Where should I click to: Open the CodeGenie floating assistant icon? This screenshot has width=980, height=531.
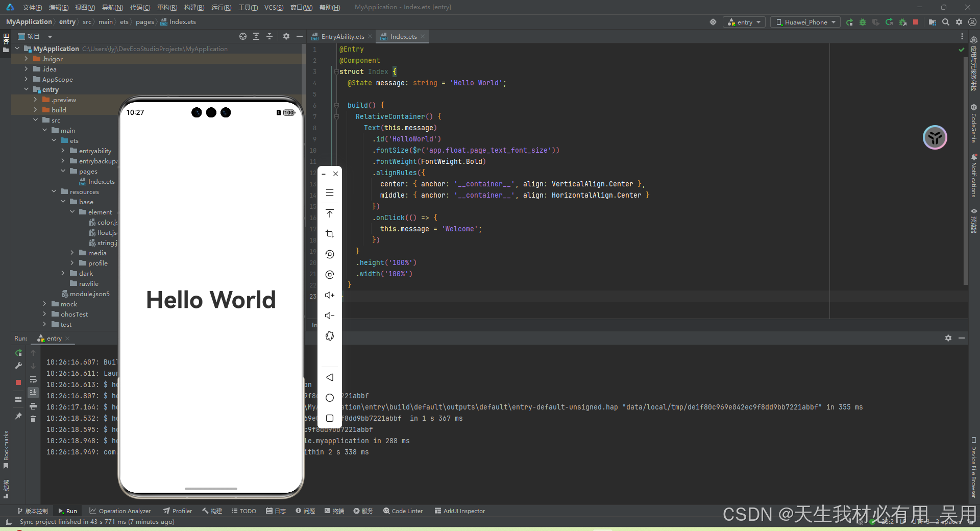[935, 137]
